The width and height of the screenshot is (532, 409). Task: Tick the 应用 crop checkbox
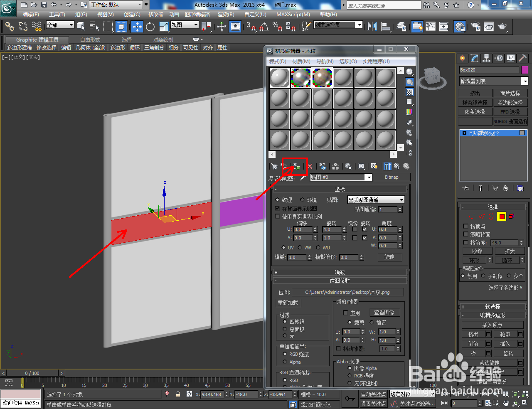pos(345,313)
